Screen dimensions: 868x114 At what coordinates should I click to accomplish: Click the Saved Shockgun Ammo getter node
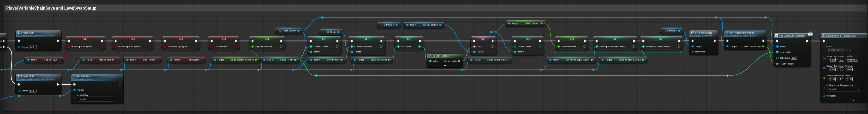coord(571,60)
